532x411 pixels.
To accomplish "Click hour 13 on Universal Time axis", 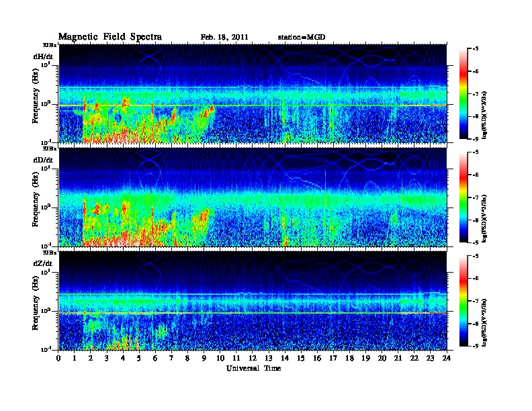I will coord(269,359).
